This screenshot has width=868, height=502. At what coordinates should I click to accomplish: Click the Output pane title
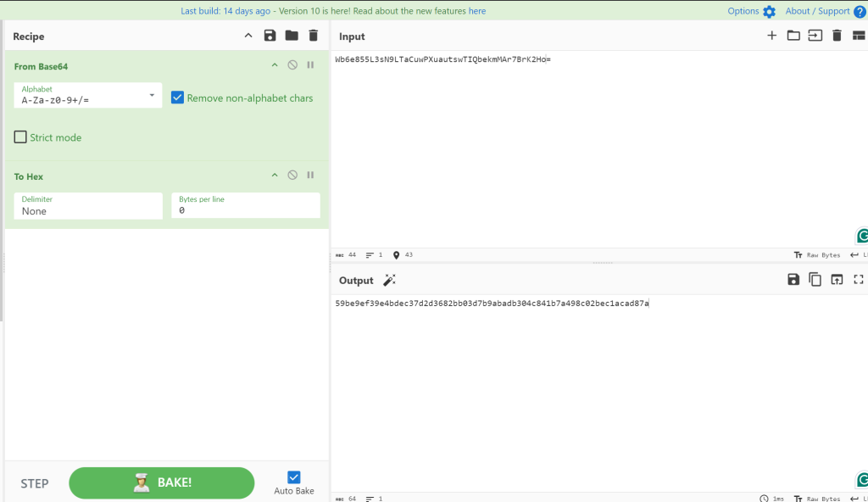tap(356, 281)
